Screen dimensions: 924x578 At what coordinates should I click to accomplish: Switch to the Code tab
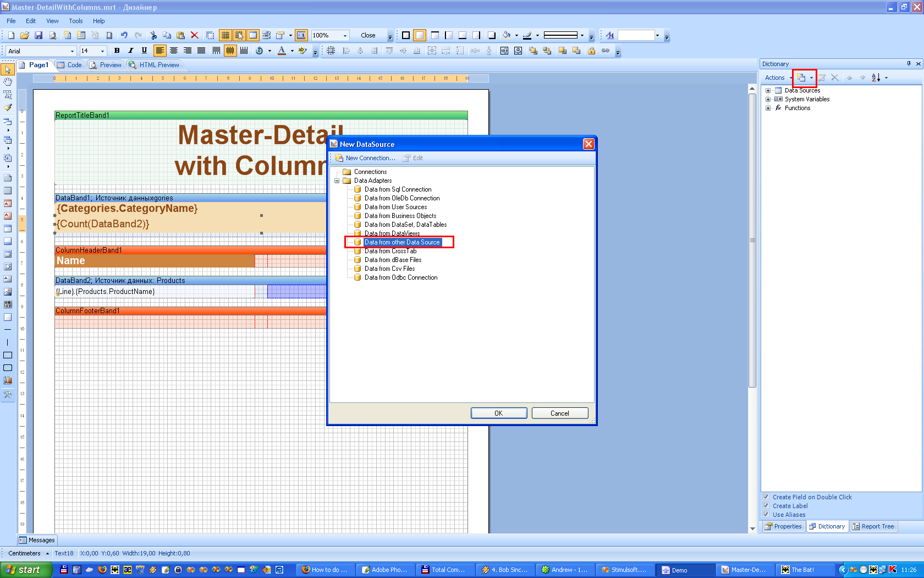(x=69, y=65)
